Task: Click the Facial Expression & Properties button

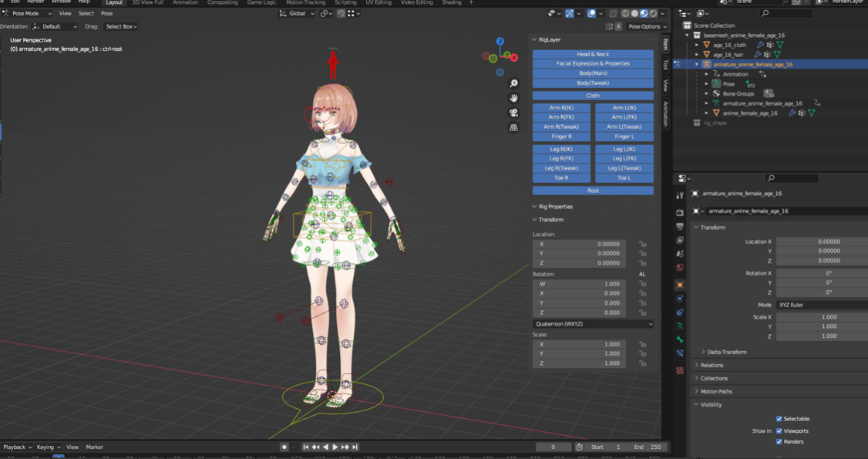Action: click(x=593, y=64)
